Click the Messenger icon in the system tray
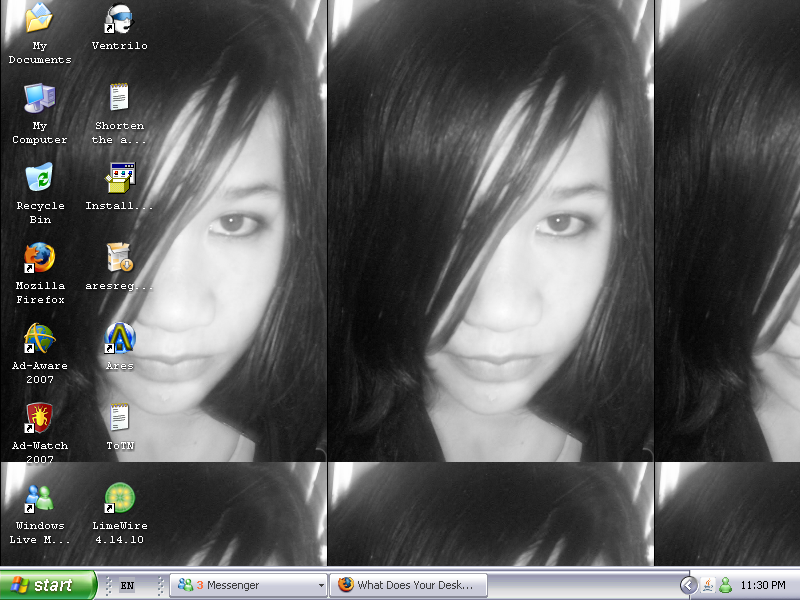Screen dimensions: 800x600 724,584
